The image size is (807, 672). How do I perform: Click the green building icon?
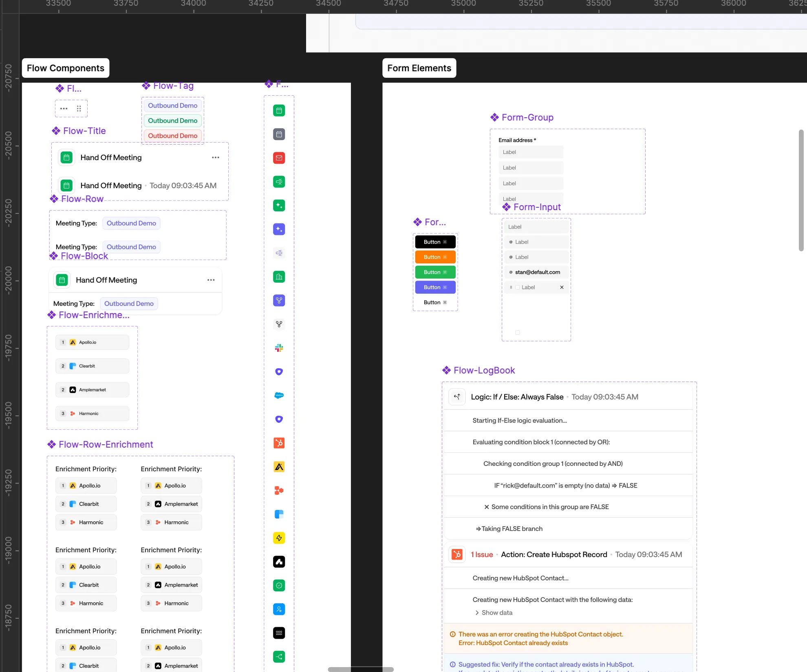point(279,277)
